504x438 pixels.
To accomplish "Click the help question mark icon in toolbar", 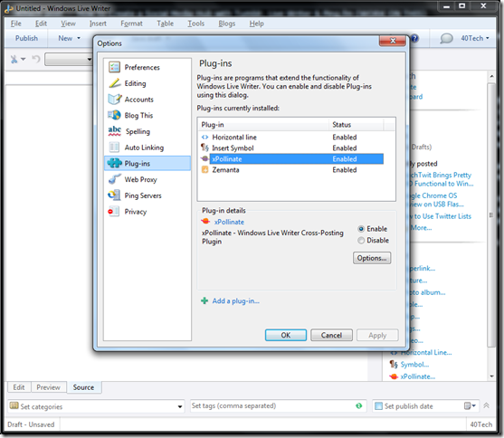I will tap(414, 39).
